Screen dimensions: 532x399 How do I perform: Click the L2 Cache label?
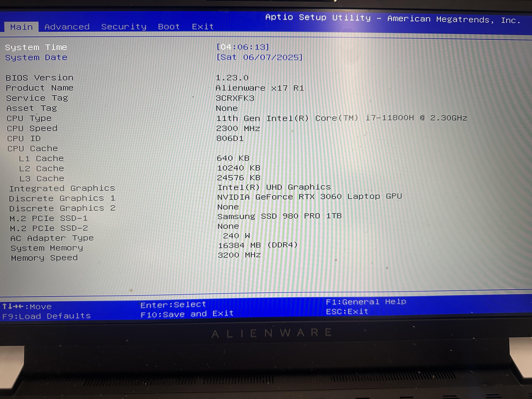point(42,169)
